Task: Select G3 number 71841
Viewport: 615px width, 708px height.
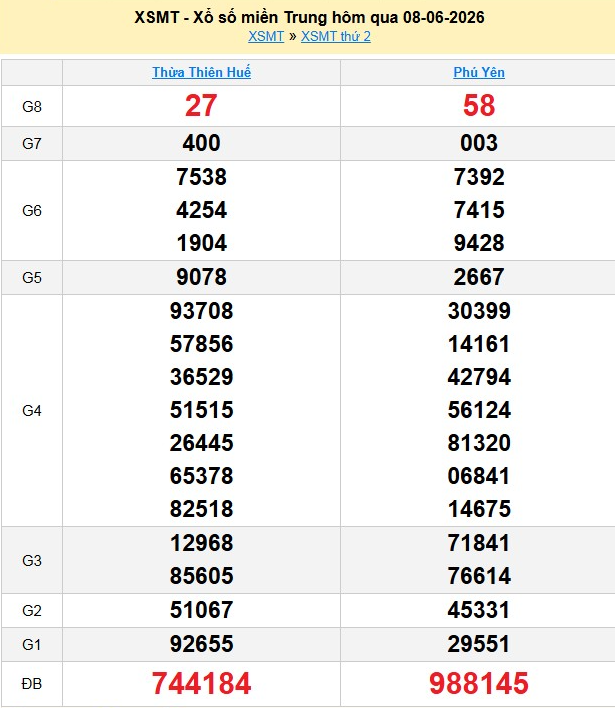Action: [479, 543]
